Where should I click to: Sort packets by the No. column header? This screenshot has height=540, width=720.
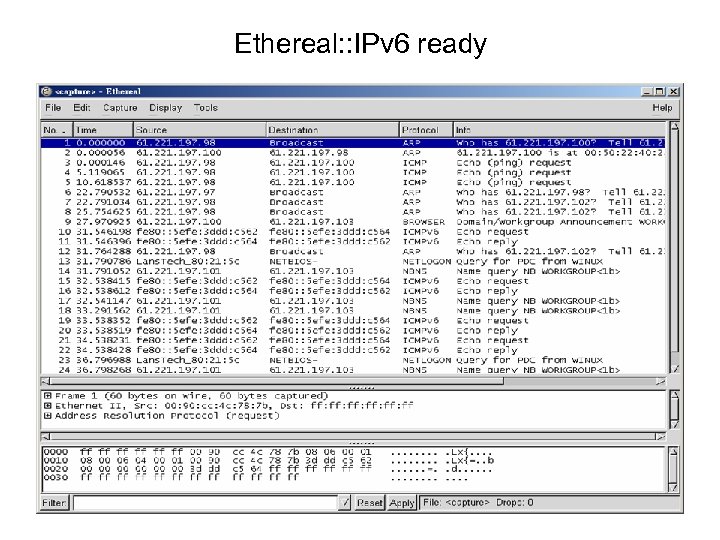(x=57, y=129)
